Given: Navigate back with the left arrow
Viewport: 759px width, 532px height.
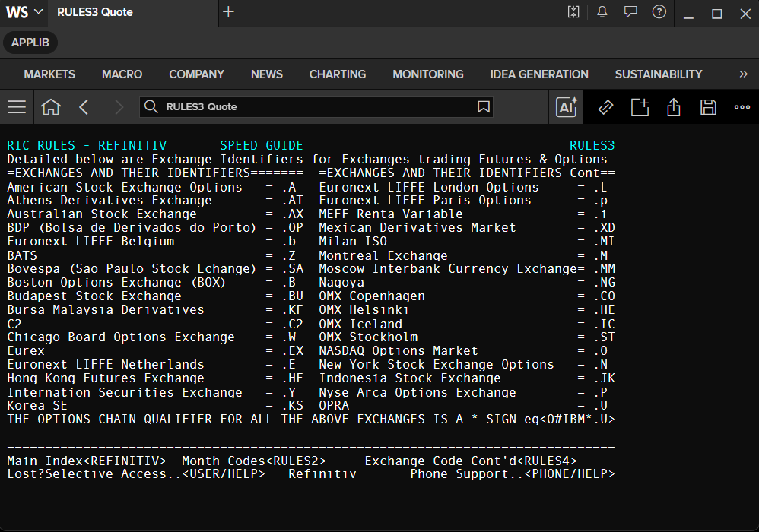Looking at the screenshot, I should click(84, 107).
